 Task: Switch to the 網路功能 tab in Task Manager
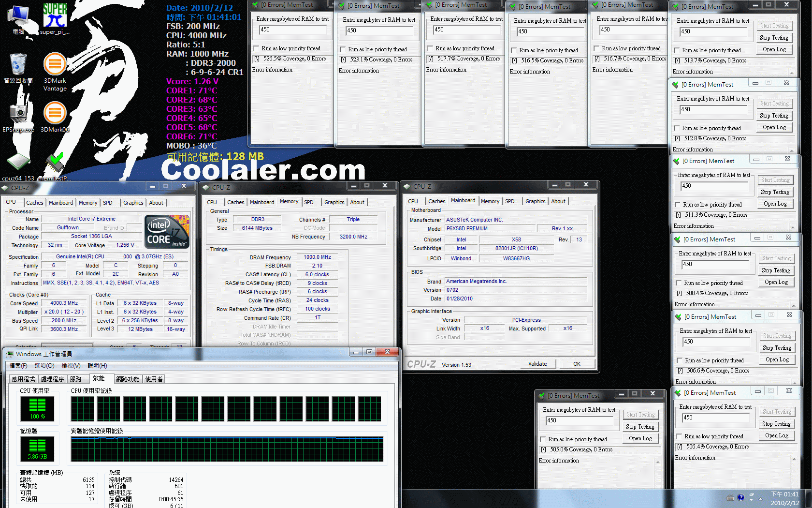[x=128, y=379]
